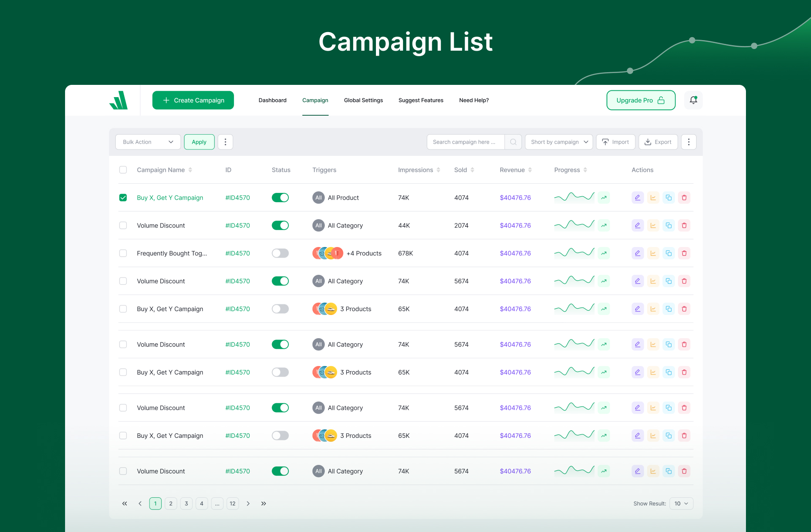Check the select-all header checkbox
Screen dimensions: 811x532
[x=123, y=170]
